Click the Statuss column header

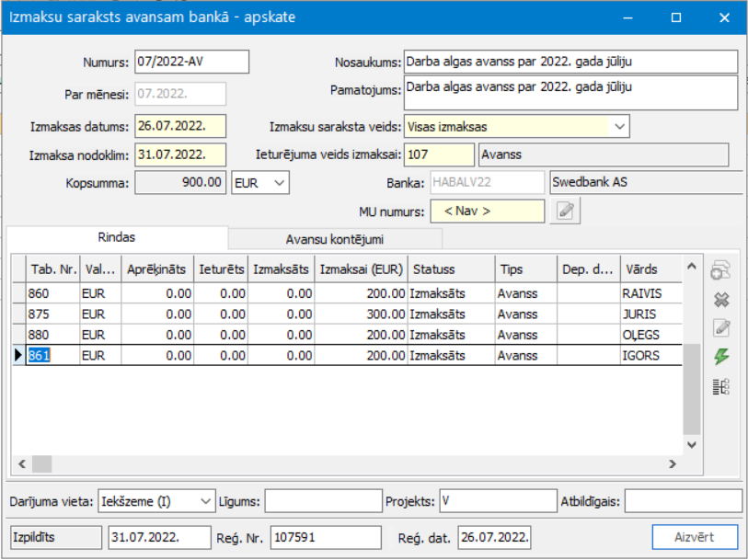[x=451, y=269]
